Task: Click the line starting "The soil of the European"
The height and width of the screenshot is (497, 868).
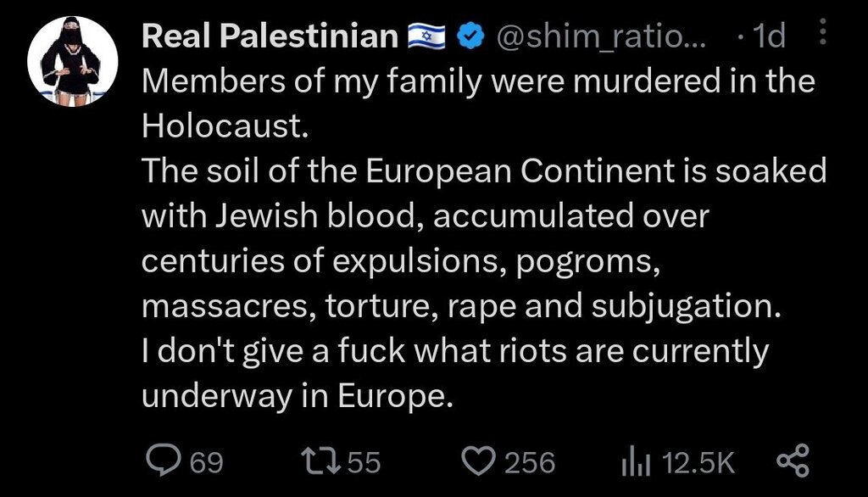Action: pyautogui.click(x=483, y=171)
